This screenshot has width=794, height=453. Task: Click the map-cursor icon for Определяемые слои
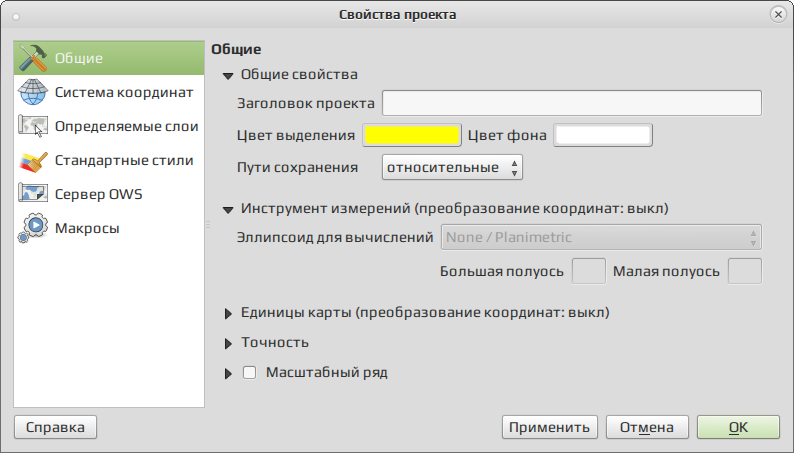pos(33,126)
